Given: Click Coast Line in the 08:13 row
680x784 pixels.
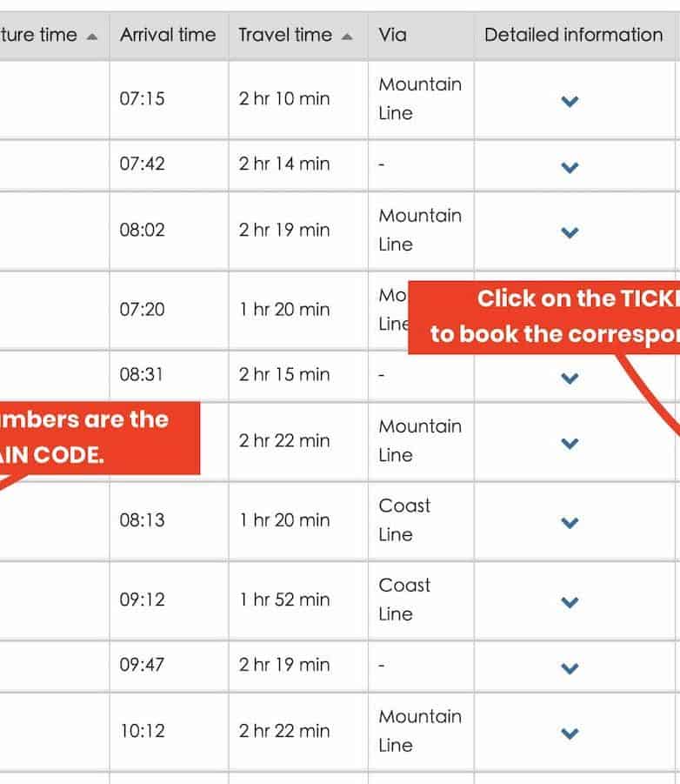Looking at the screenshot, I should (x=404, y=519).
